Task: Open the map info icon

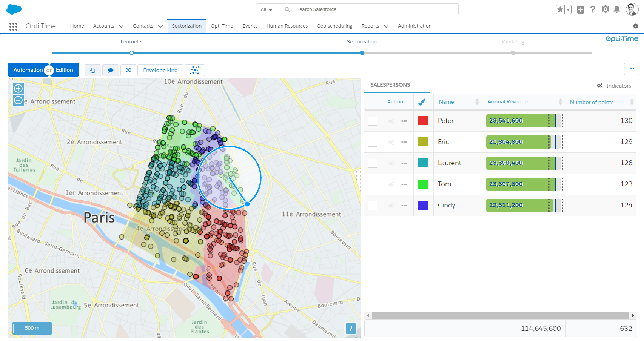Action: point(351,329)
